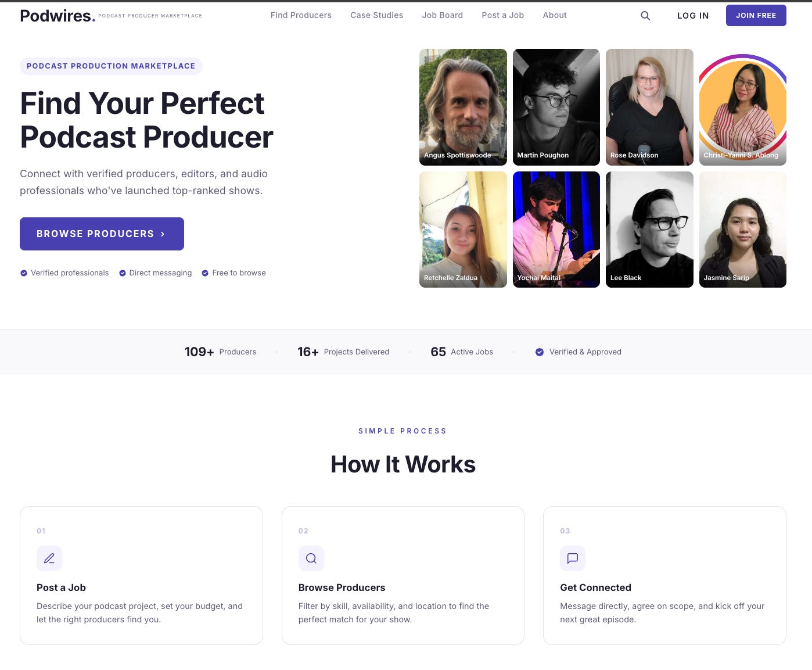Click the Free to browse text
The image size is (812, 670).
[239, 273]
